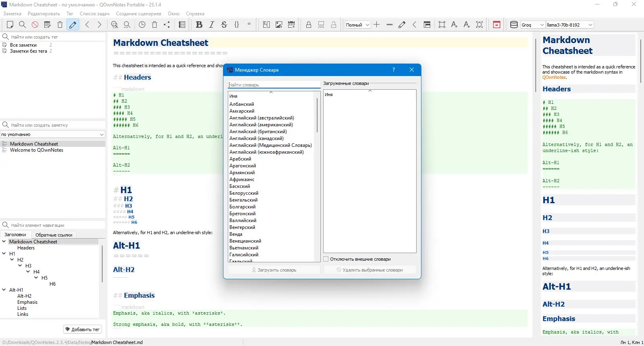Click the dictionary list vertical scrollbar
The image size is (644, 346).
pyautogui.click(x=317, y=115)
